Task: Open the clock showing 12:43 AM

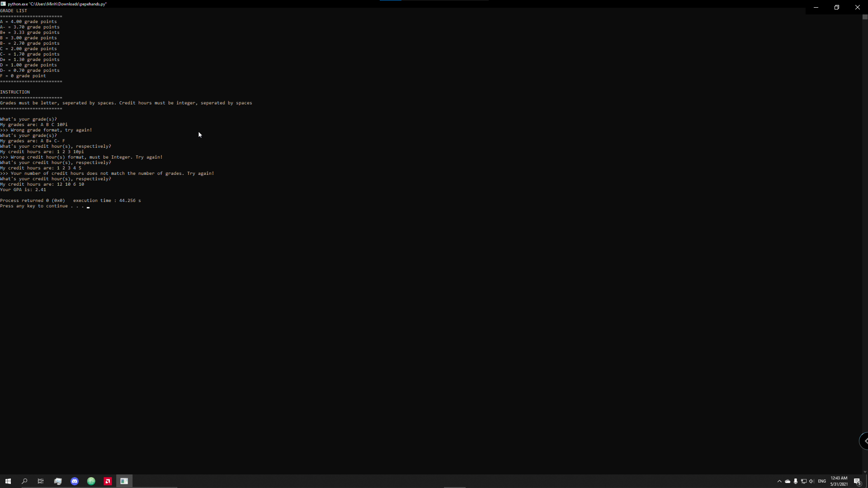Action: pos(839,481)
